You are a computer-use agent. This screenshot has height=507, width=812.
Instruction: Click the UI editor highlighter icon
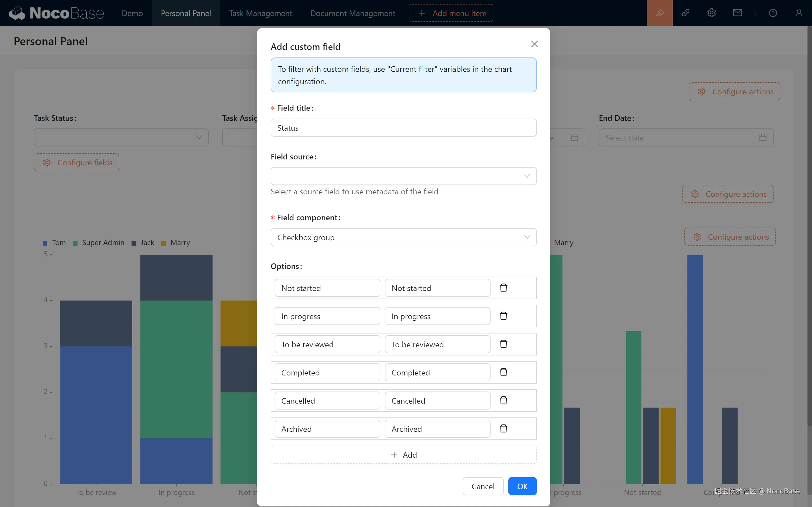(659, 13)
